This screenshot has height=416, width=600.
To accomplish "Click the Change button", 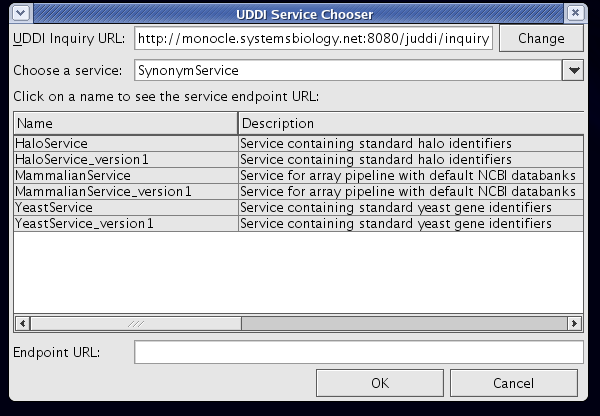I will [541, 39].
